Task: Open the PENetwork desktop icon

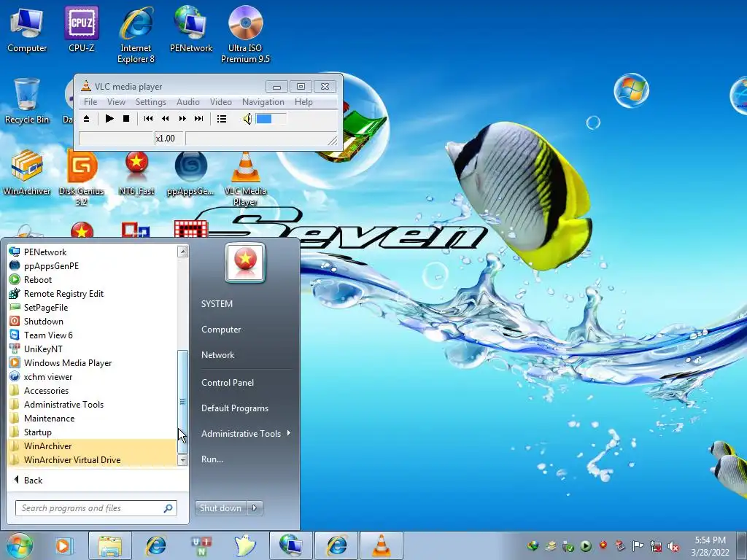Action: click(x=190, y=29)
